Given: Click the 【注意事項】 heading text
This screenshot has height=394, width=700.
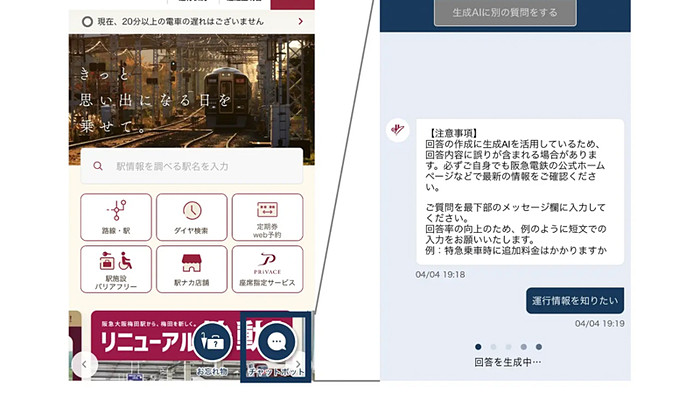Looking at the screenshot, I should point(453,133).
